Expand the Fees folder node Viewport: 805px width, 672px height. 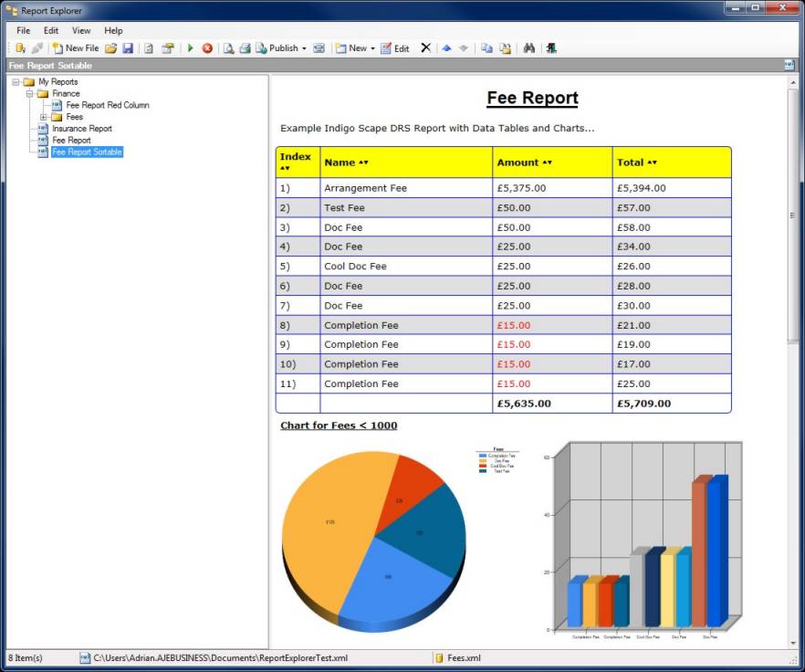[44, 117]
